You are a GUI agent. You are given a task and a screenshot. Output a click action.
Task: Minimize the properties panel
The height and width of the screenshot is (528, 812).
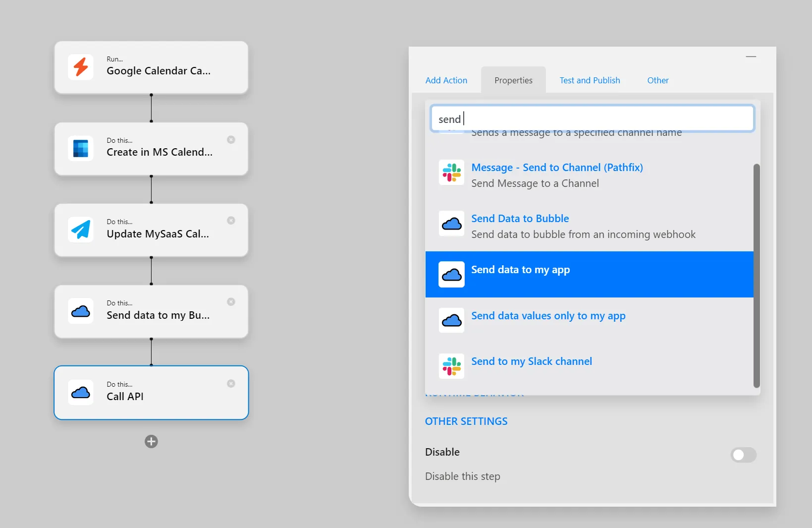click(751, 57)
